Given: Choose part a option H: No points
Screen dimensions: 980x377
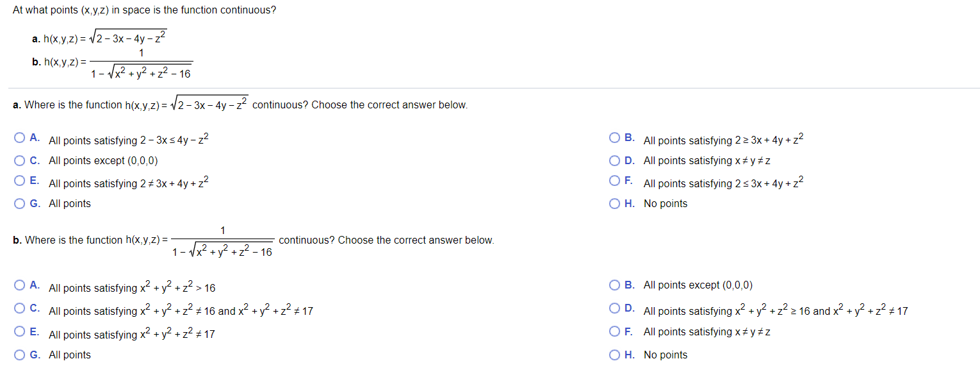Looking at the screenshot, I should pyautogui.click(x=614, y=203).
